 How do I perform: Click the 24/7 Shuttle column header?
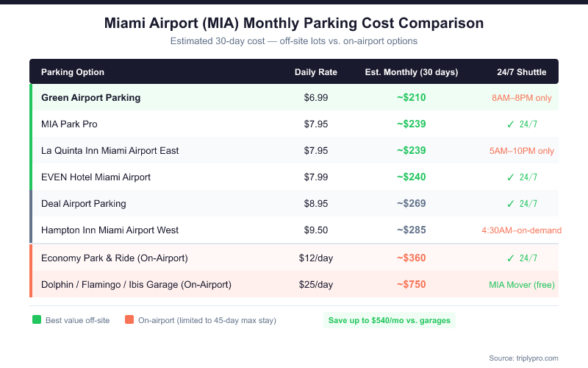tap(522, 72)
